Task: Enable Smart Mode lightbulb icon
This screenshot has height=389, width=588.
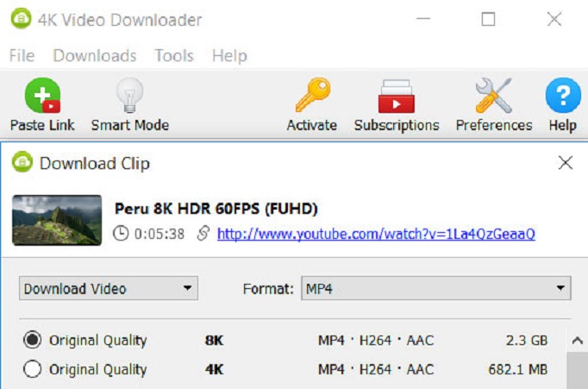Action: (x=129, y=95)
